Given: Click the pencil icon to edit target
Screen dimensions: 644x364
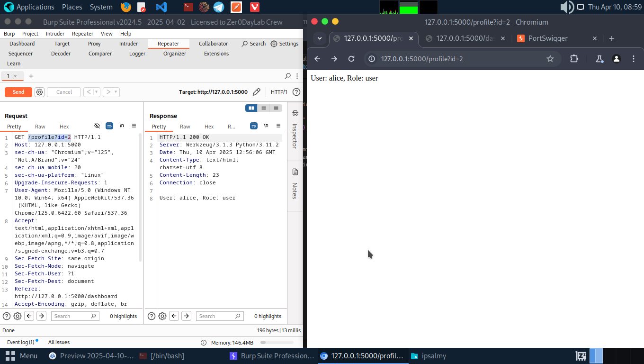Looking at the screenshot, I should (256, 92).
